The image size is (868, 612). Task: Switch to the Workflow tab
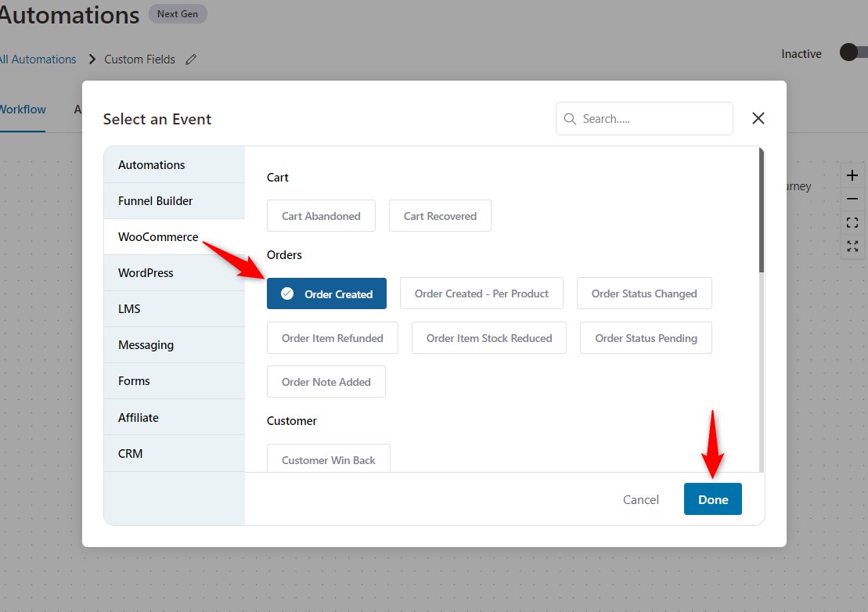[x=21, y=110]
